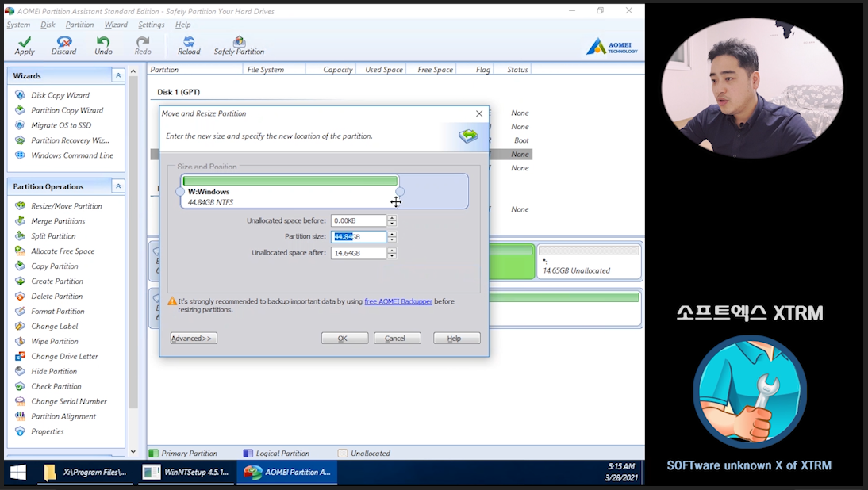
Task: Click the Redo arrow icon
Action: click(143, 41)
